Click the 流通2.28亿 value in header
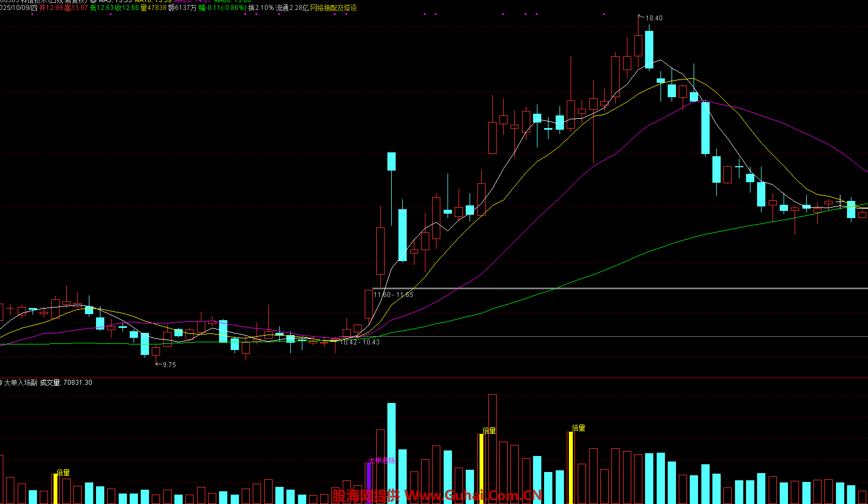This screenshot has width=868, height=504. (x=292, y=8)
